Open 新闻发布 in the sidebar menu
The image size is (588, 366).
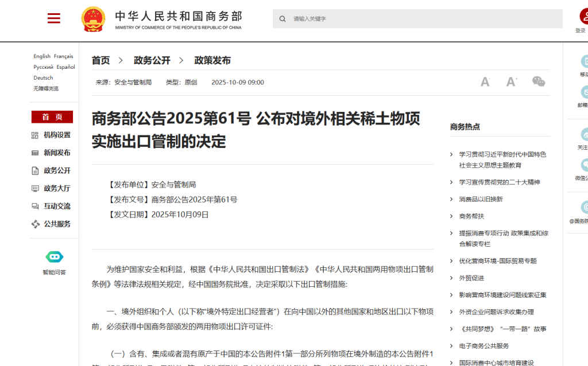point(57,153)
